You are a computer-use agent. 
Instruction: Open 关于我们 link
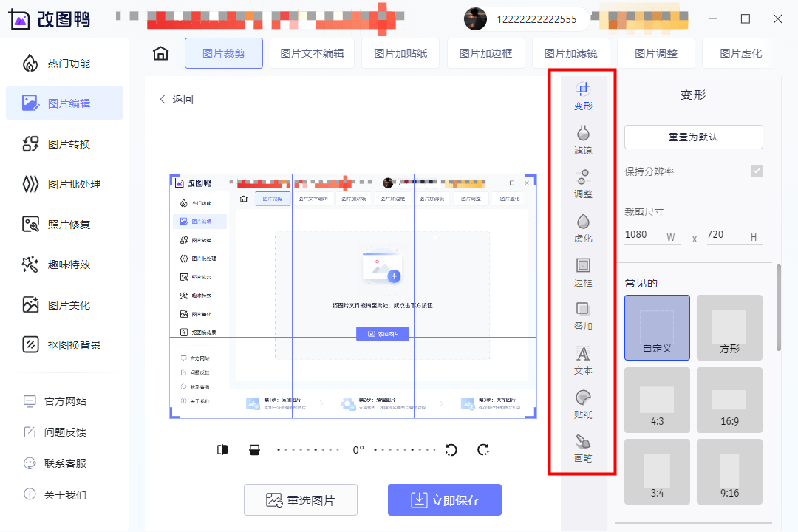click(x=55, y=494)
